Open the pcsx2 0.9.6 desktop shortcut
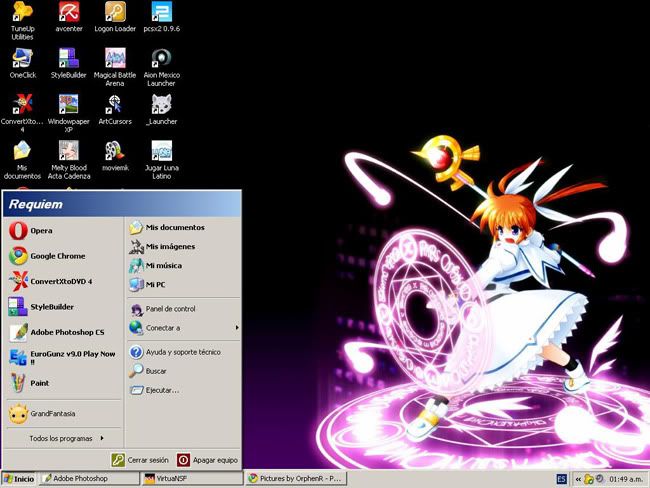The height and width of the screenshot is (488, 650). point(162,17)
